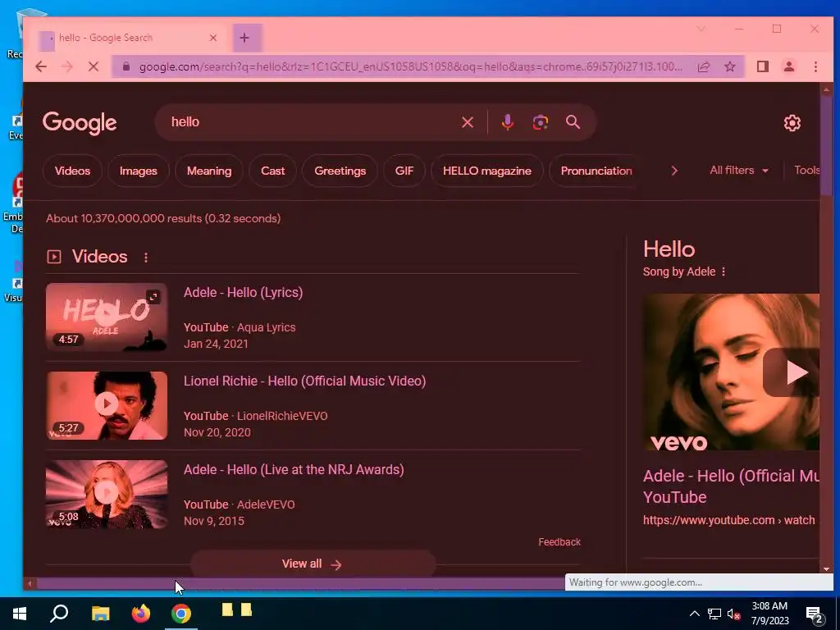The image size is (840, 630).
Task: Open the Chrome profile avatar
Action: [788, 66]
